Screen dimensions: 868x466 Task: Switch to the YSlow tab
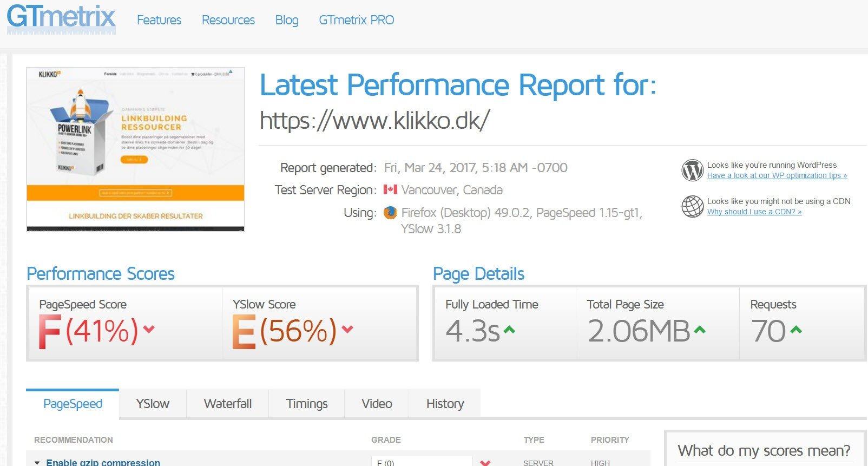(x=153, y=404)
